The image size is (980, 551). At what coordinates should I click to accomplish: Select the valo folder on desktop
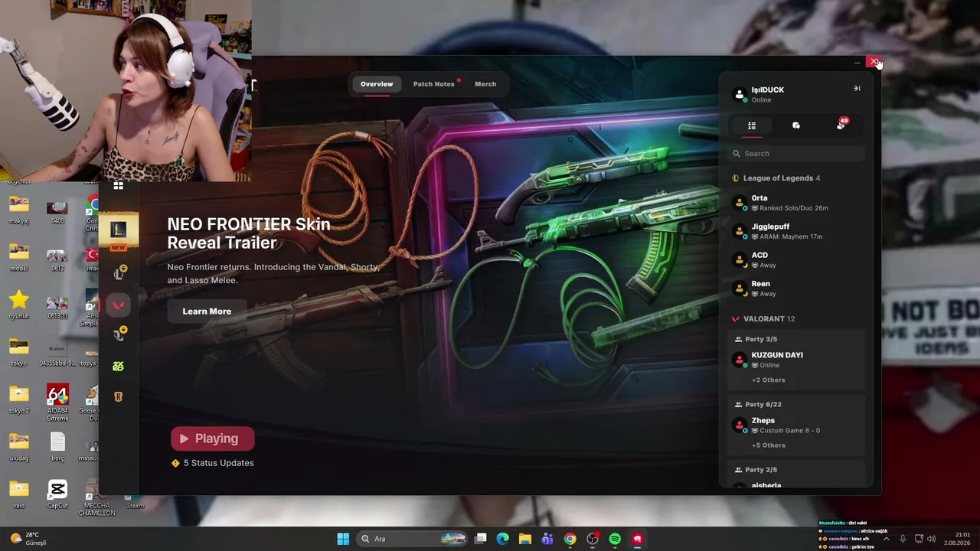(19, 494)
